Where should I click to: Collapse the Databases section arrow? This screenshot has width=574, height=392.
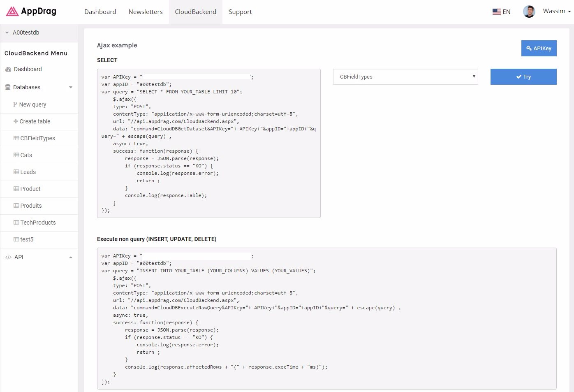(71, 87)
